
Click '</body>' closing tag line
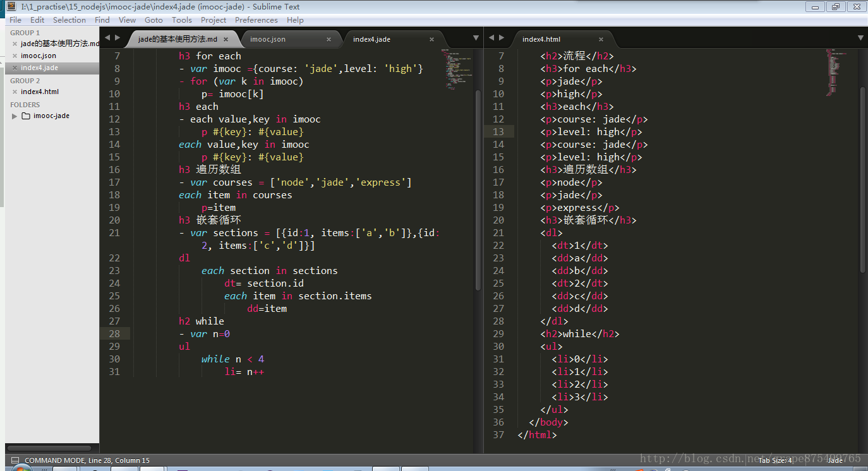[549, 422]
